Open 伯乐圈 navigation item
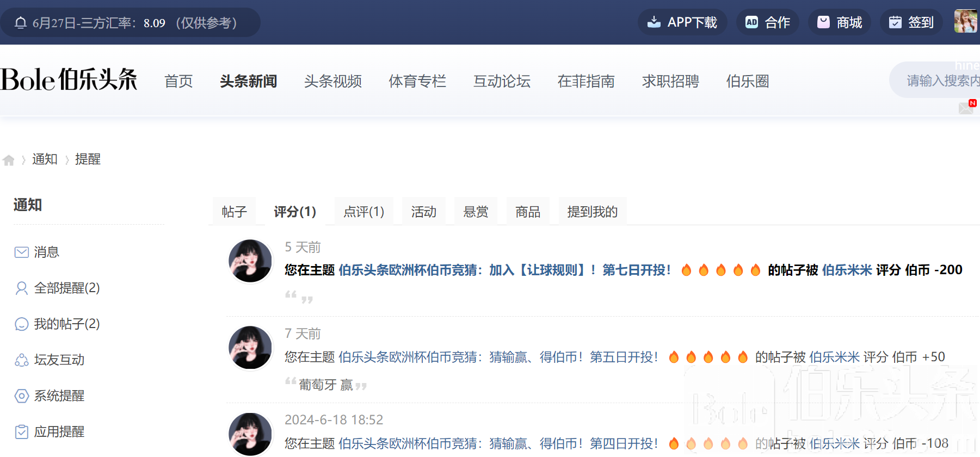This screenshot has width=980, height=457. coord(748,81)
